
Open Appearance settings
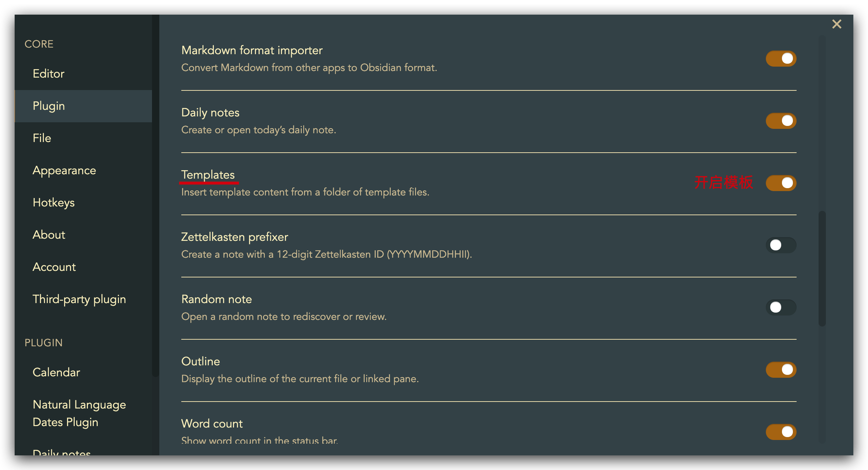pyautogui.click(x=64, y=171)
